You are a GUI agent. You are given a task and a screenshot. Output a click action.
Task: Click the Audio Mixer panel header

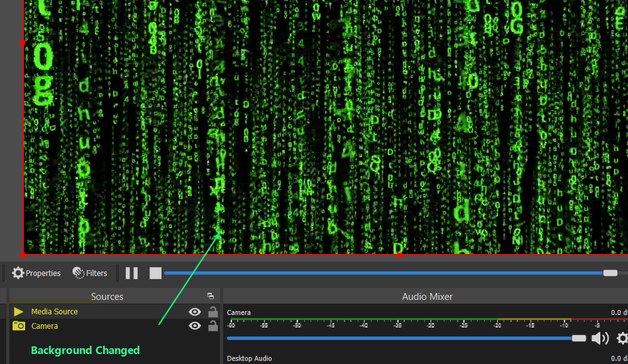[427, 295]
